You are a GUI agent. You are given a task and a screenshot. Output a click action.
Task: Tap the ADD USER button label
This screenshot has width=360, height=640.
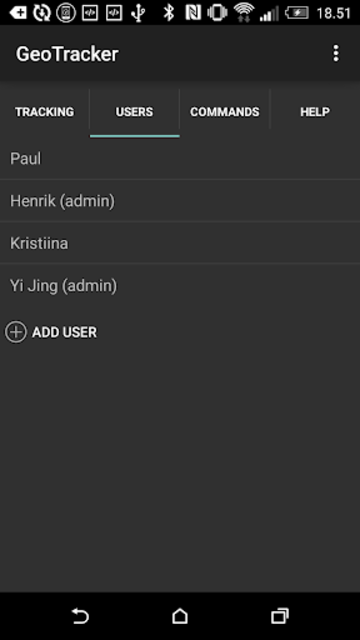64,332
